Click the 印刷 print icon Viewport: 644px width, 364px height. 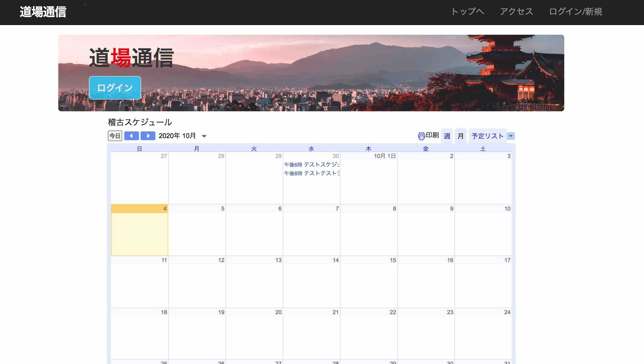(x=421, y=136)
